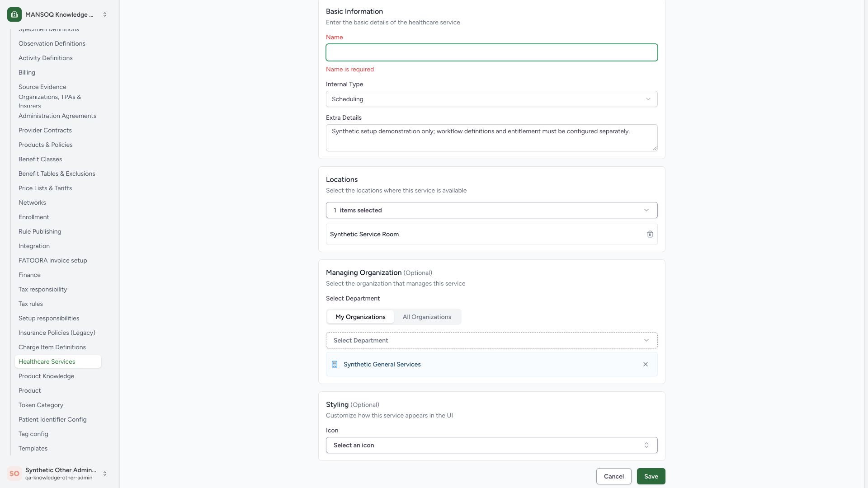Open Activity Definitions in sidebar

tap(58, 58)
